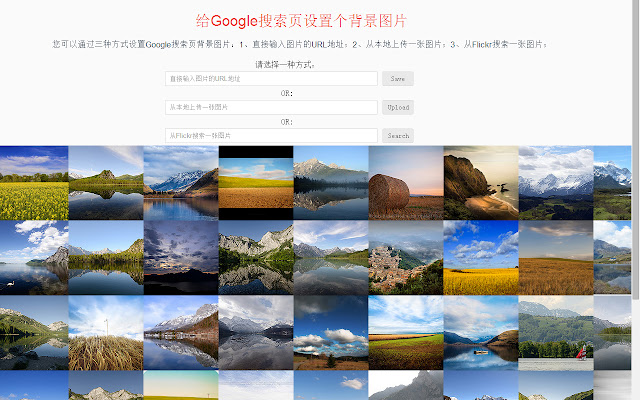
Task: Pick the black-bordered golden field thumbnail
Action: (x=256, y=183)
